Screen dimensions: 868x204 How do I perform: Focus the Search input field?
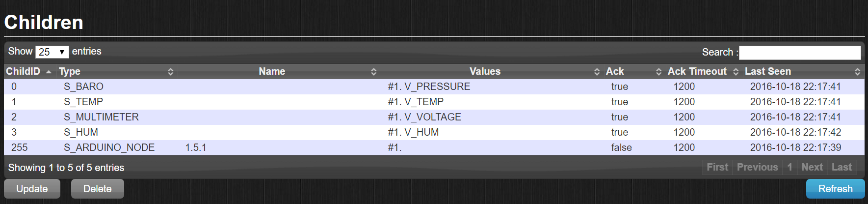coord(800,53)
